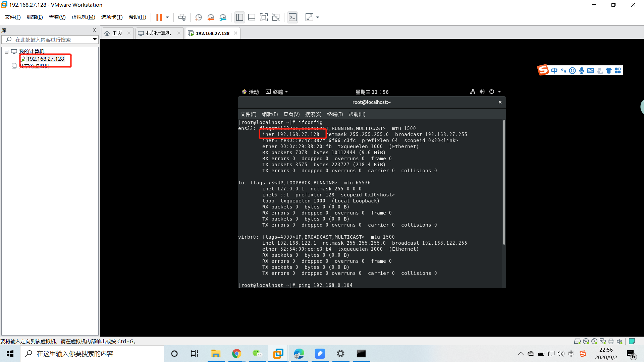Image resolution: width=644 pixels, height=362 pixels.
Task: Click the guest clock 星期三 22:56
Action: point(372,92)
